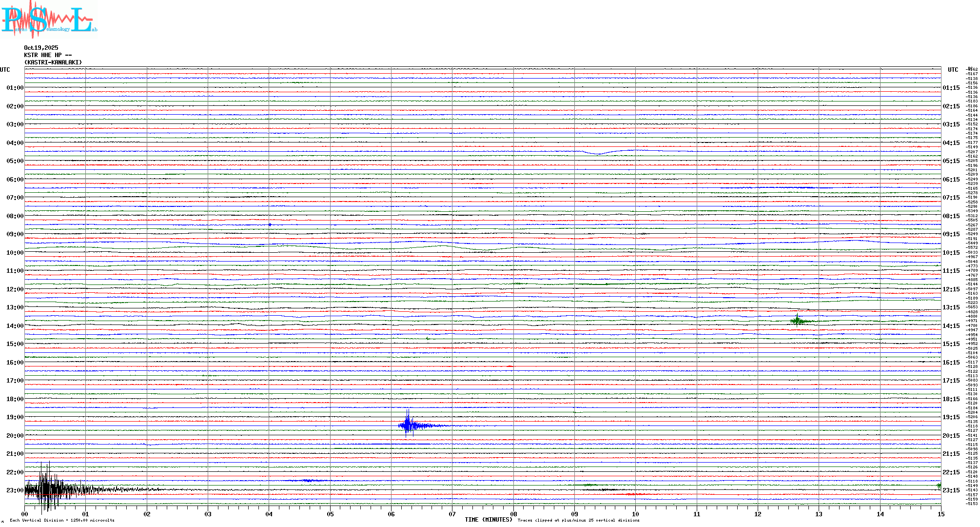This screenshot has width=980, height=527.
Task: Select the 19:00 hour label on left
Action: pos(15,417)
